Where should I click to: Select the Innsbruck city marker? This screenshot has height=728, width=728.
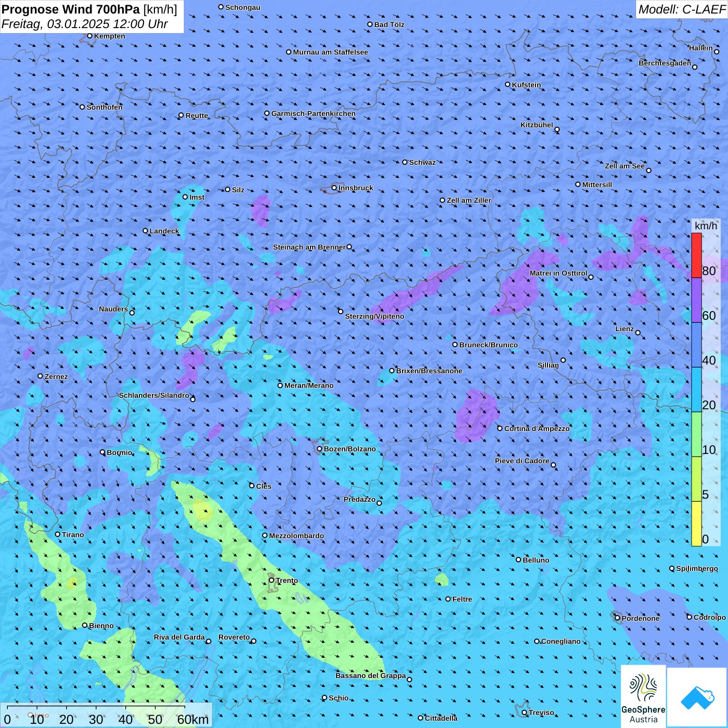[334, 188]
